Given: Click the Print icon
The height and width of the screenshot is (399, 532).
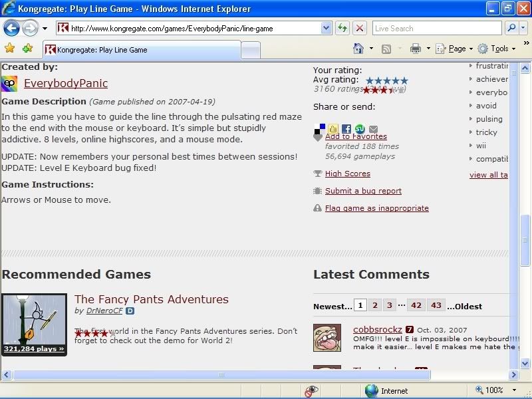Looking at the screenshot, I should pyautogui.click(x=415, y=49).
